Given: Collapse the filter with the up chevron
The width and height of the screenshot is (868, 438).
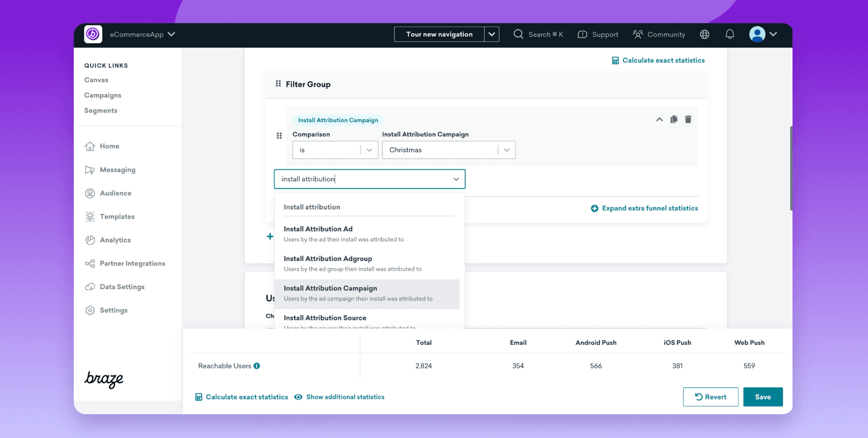Looking at the screenshot, I should tap(659, 119).
